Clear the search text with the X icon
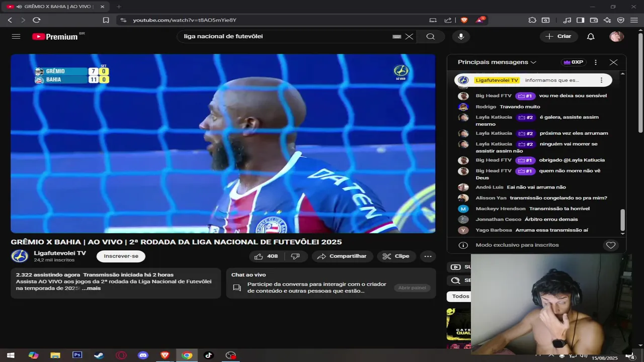 (409, 36)
